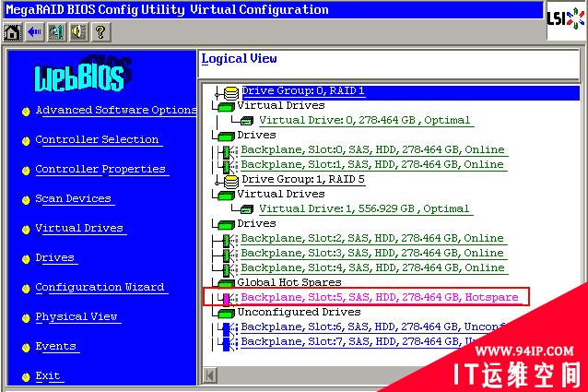
Task: Open Advanced Software Options
Action: (x=116, y=110)
